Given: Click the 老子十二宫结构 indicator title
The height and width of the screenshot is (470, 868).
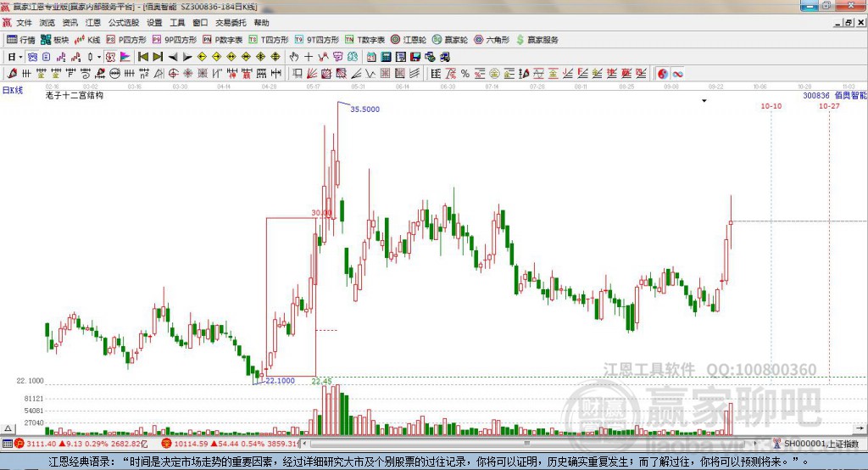Looking at the screenshot, I should [75, 95].
